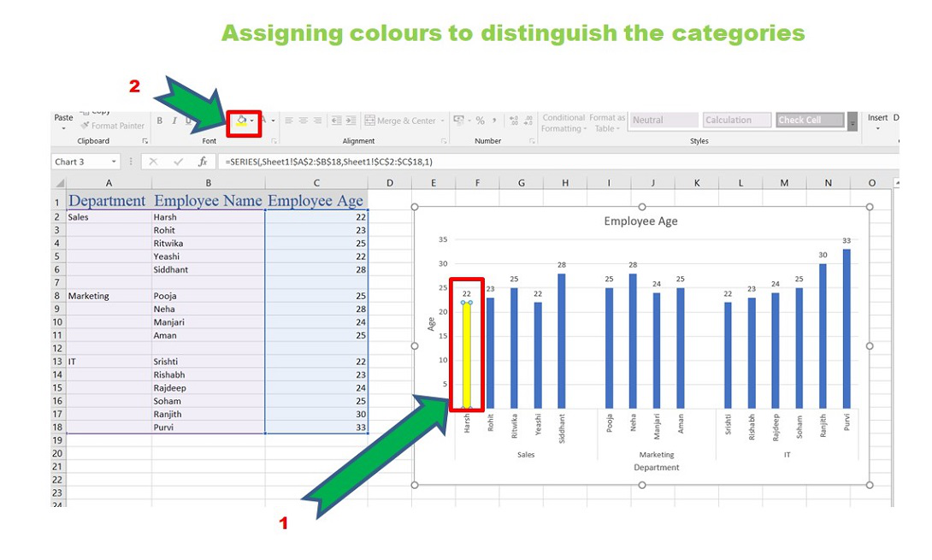
Task: Open Alignment group dialog launcher
Action: tap(444, 141)
